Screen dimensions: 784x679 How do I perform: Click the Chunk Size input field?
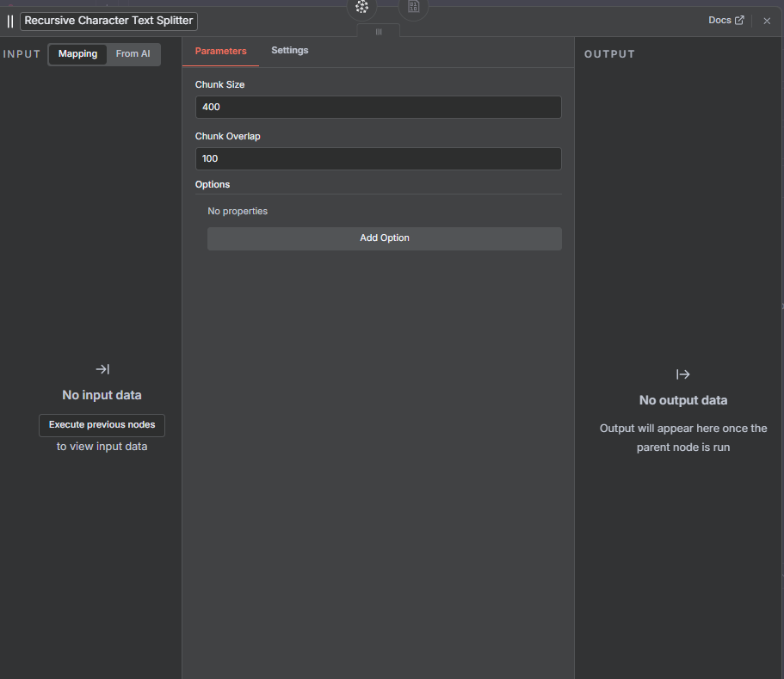[378, 108]
